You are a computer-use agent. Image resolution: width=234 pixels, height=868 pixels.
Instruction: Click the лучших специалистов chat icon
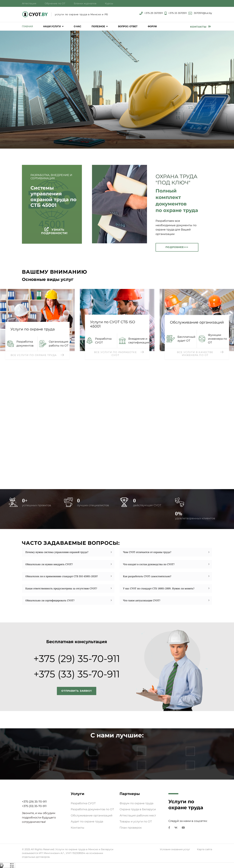[x=68, y=502]
